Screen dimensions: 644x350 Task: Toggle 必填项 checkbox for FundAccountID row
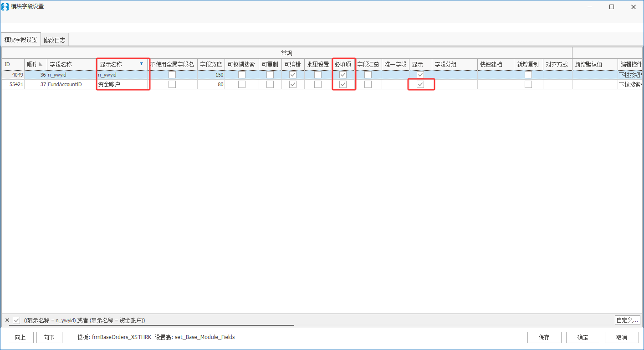[343, 84]
